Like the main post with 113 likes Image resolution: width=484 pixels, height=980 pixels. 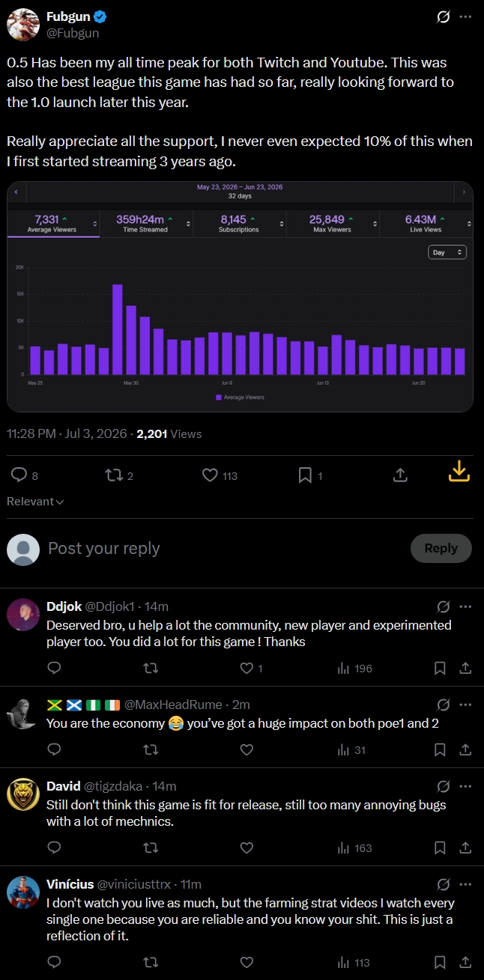(x=211, y=475)
